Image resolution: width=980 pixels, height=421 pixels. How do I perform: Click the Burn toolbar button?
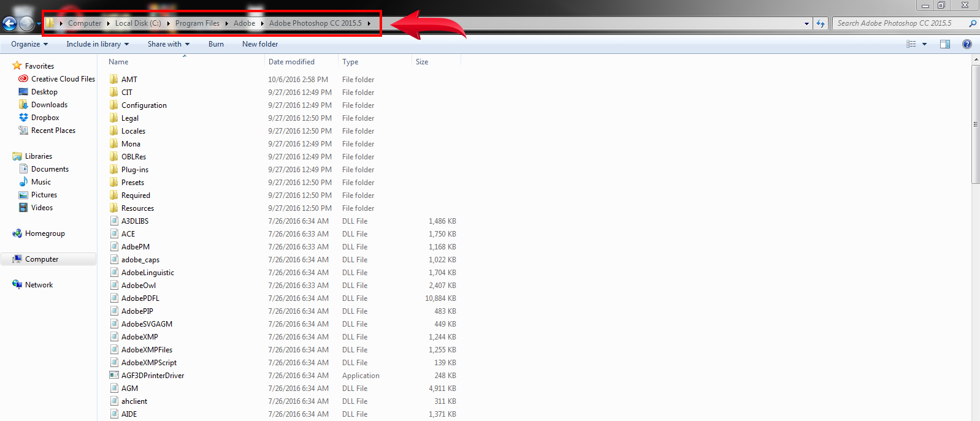coord(216,44)
